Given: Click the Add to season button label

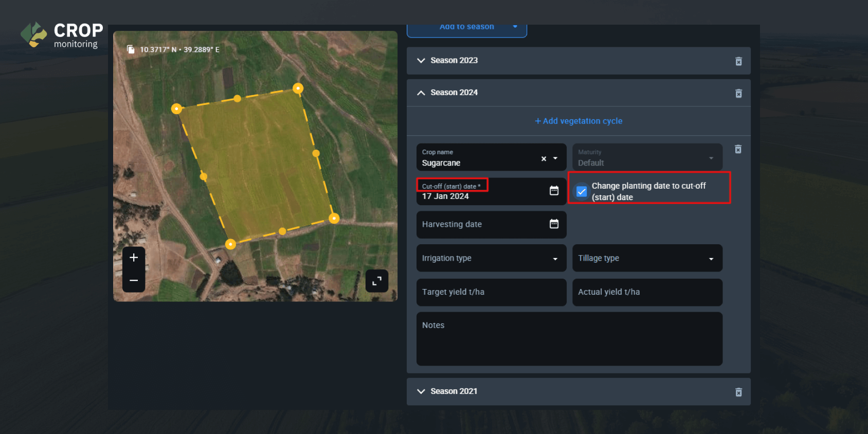Looking at the screenshot, I should 467,27.
